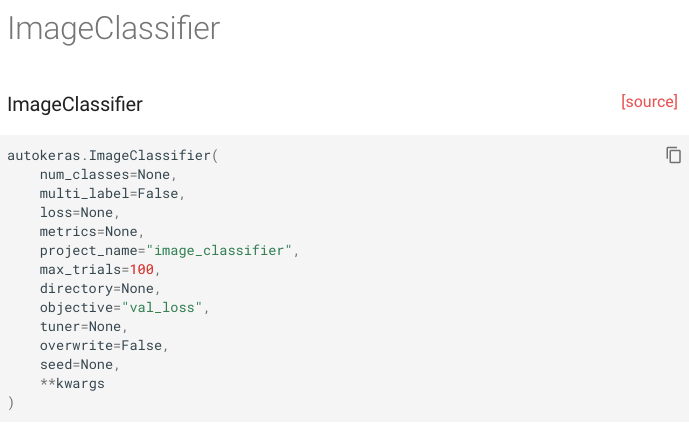Click the autokeras.ImageClassifier( code line
689x435 pixels.
coord(112,156)
